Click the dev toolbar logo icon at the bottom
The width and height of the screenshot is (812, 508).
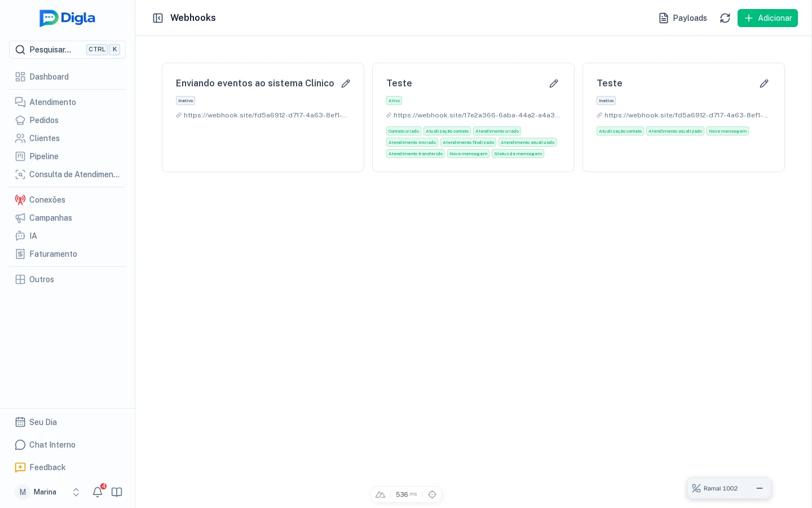pyautogui.click(x=380, y=494)
